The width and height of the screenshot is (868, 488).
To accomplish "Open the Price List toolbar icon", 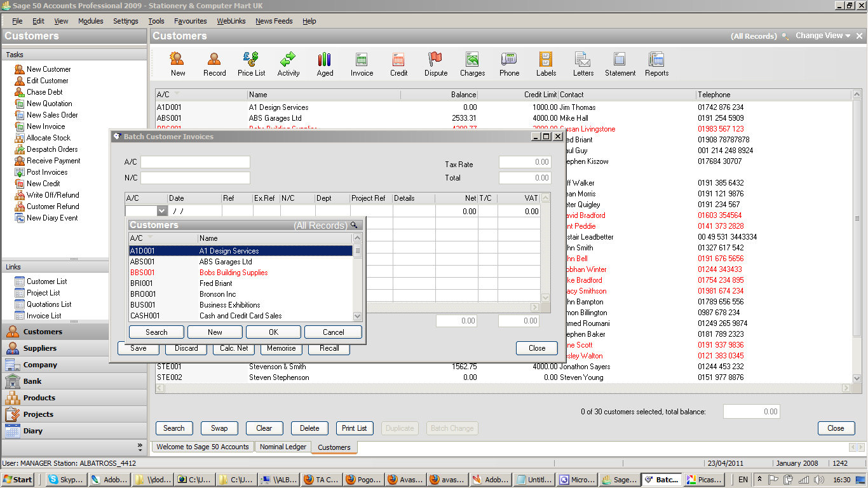I will coord(252,64).
